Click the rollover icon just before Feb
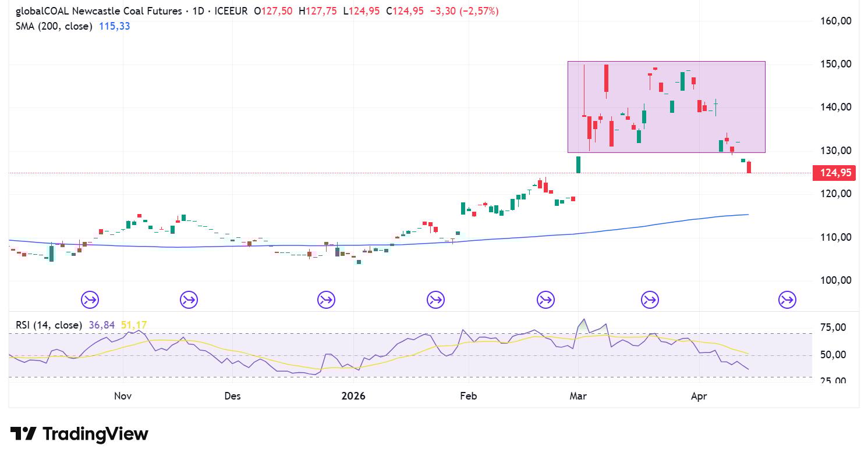 (435, 300)
